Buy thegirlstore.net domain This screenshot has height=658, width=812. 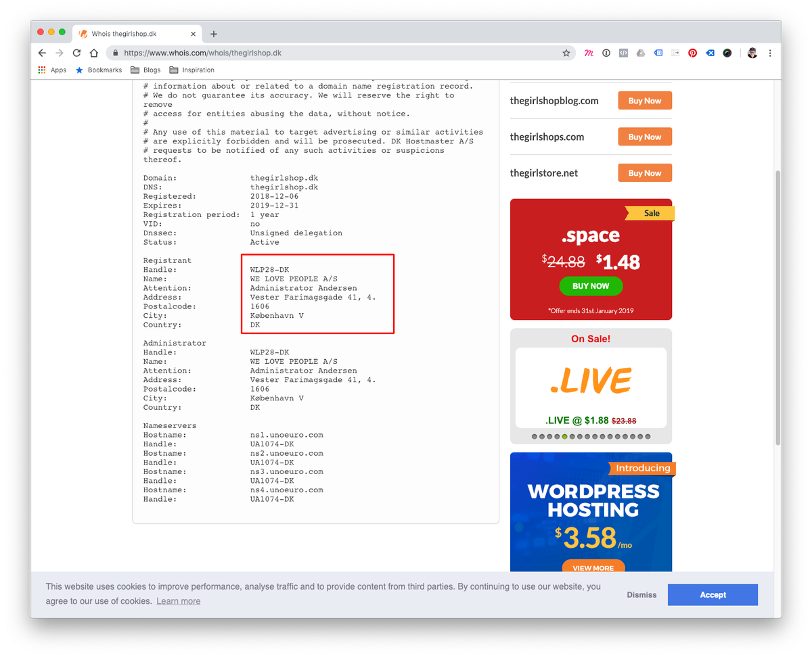[x=645, y=173]
